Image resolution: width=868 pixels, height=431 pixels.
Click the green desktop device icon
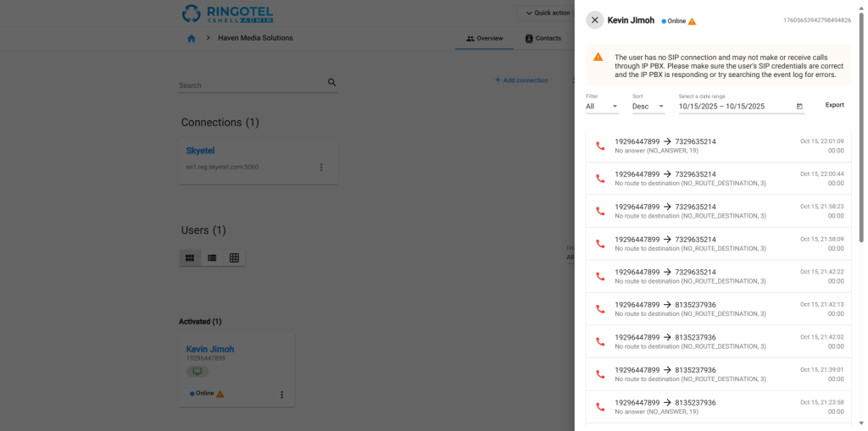[198, 372]
